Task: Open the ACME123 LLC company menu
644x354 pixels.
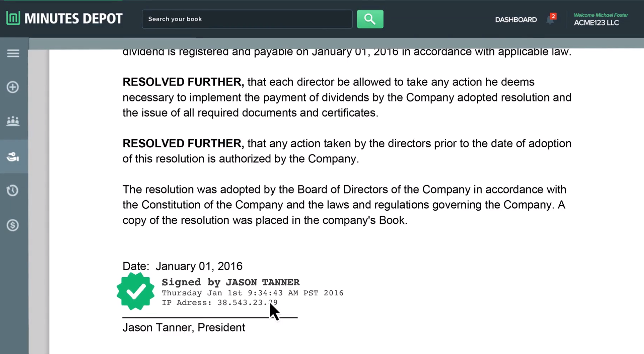Action: 596,23
